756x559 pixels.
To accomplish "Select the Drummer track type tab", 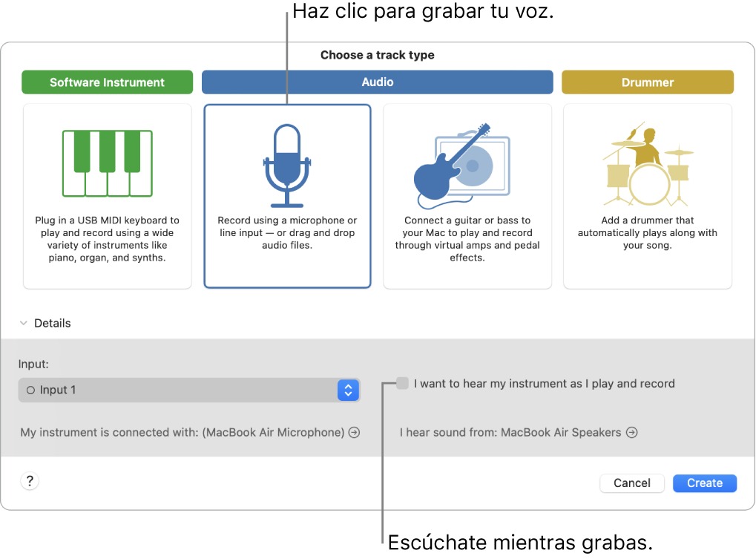I will pyautogui.click(x=647, y=82).
